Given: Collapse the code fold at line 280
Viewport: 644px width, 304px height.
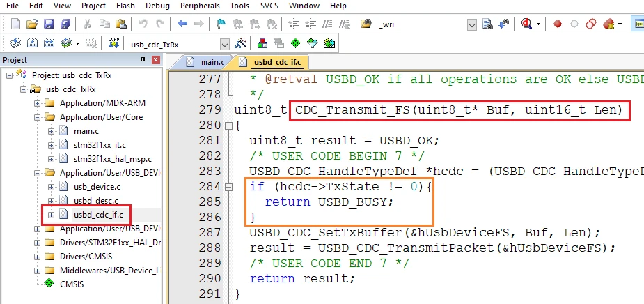Looking at the screenshot, I should (229, 125).
